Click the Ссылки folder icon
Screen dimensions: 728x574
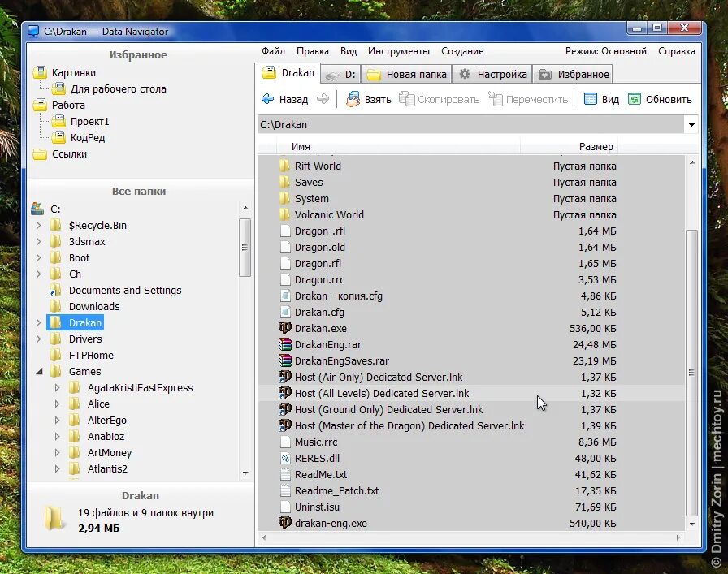pyautogui.click(x=40, y=153)
